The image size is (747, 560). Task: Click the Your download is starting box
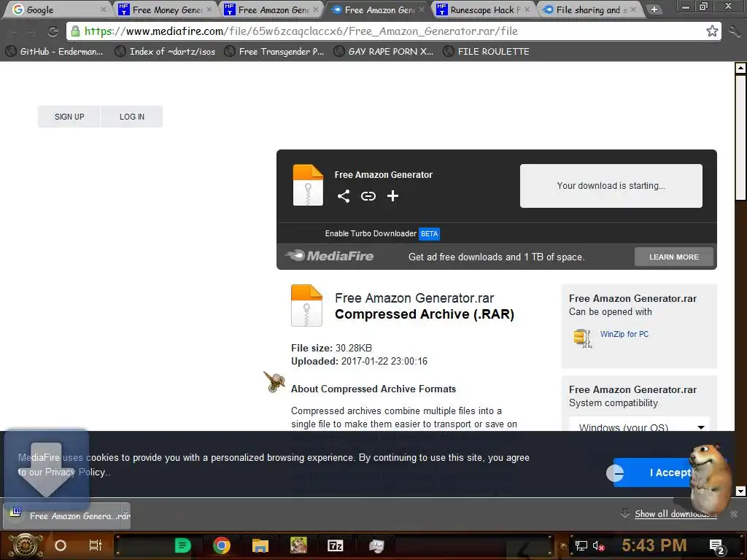(x=611, y=186)
